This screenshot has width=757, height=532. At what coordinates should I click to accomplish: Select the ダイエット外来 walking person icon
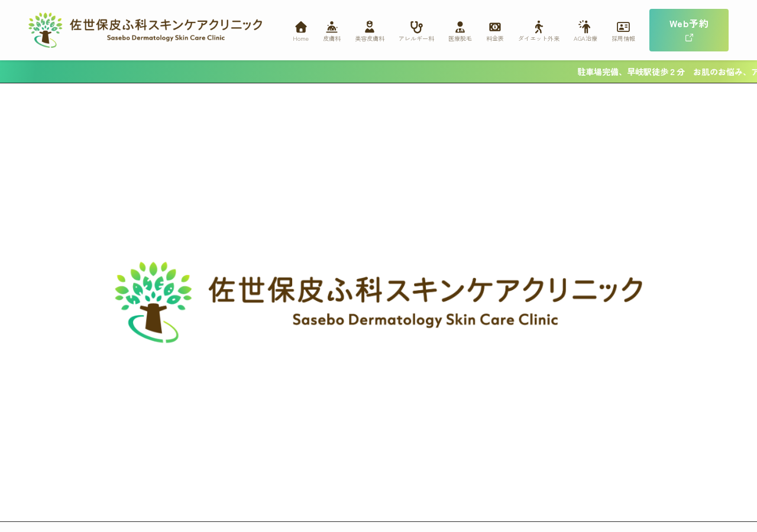pos(539,27)
